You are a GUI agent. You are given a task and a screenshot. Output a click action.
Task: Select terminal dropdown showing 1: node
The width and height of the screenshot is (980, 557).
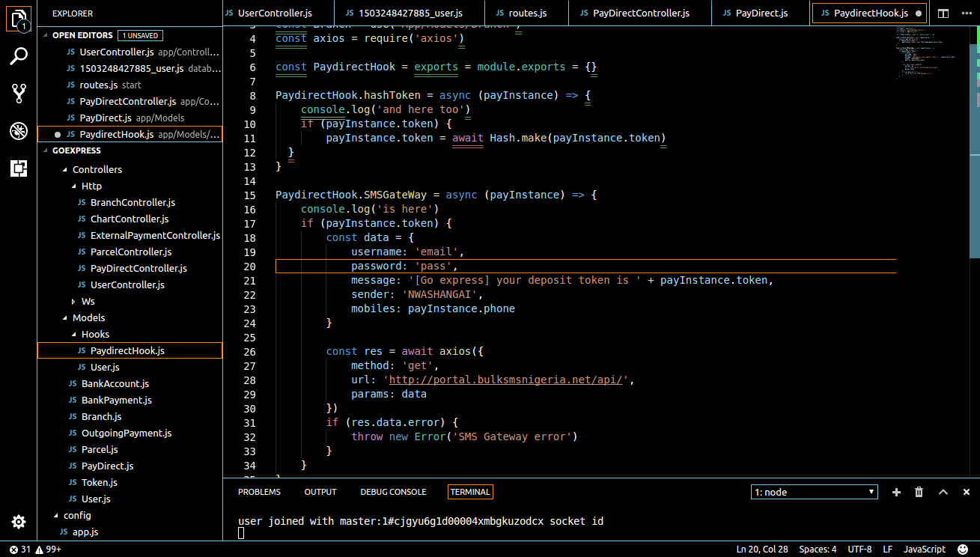(x=815, y=492)
